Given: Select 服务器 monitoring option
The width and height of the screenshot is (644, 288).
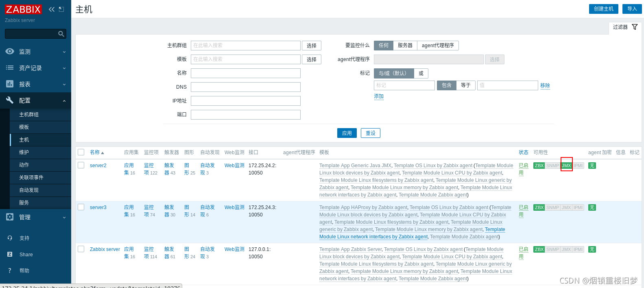Looking at the screenshot, I should tap(405, 45).
